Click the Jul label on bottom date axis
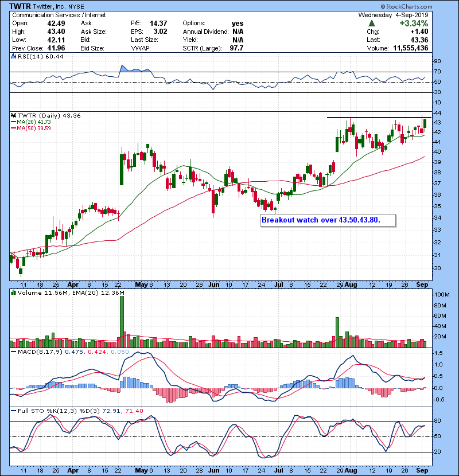The width and height of the screenshot is (459, 476). click(x=279, y=470)
